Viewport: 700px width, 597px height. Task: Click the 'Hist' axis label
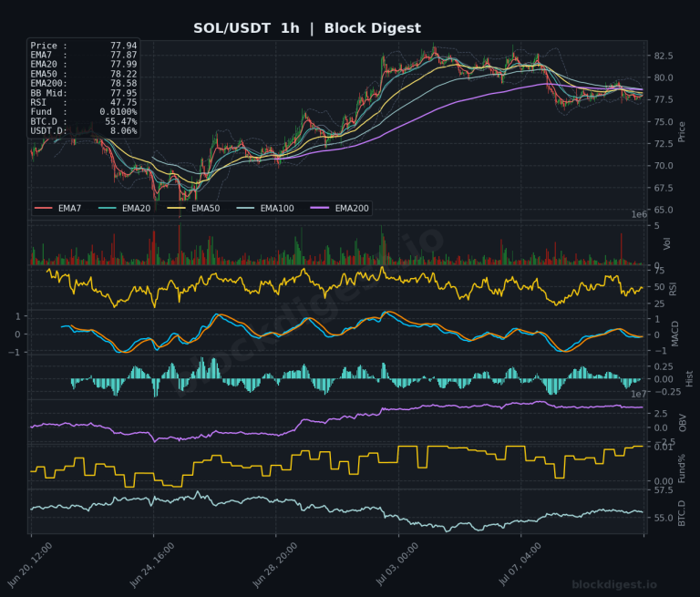click(689, 378)
